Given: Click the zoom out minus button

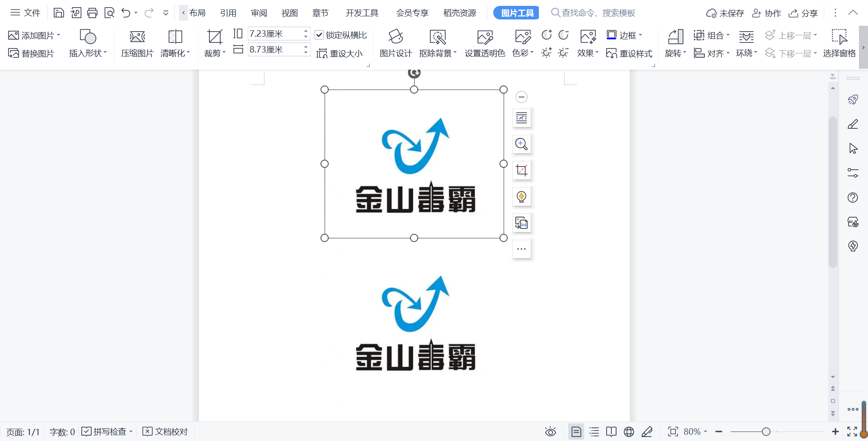Looking at the screenshot, I should pyautogui.click(x=719, y=432).
